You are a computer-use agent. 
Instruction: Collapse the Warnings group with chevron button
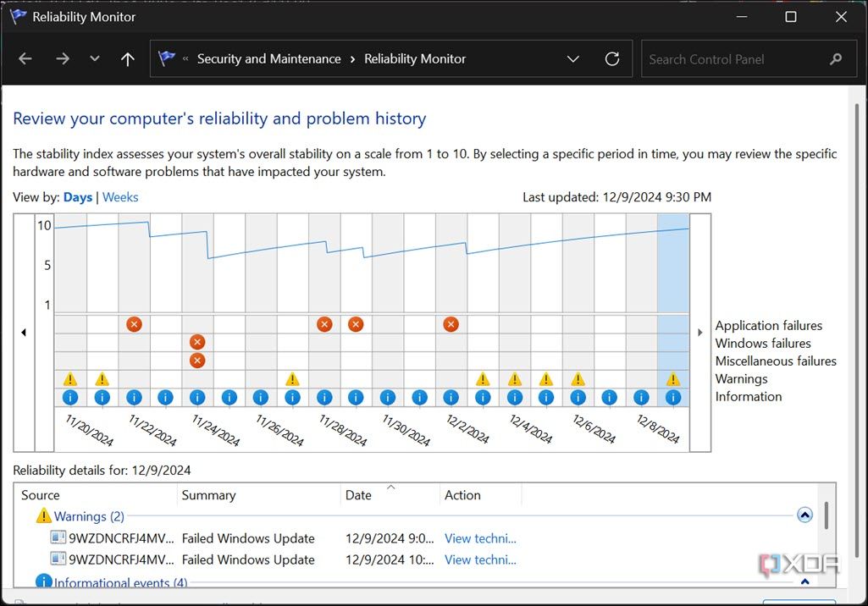804,515
